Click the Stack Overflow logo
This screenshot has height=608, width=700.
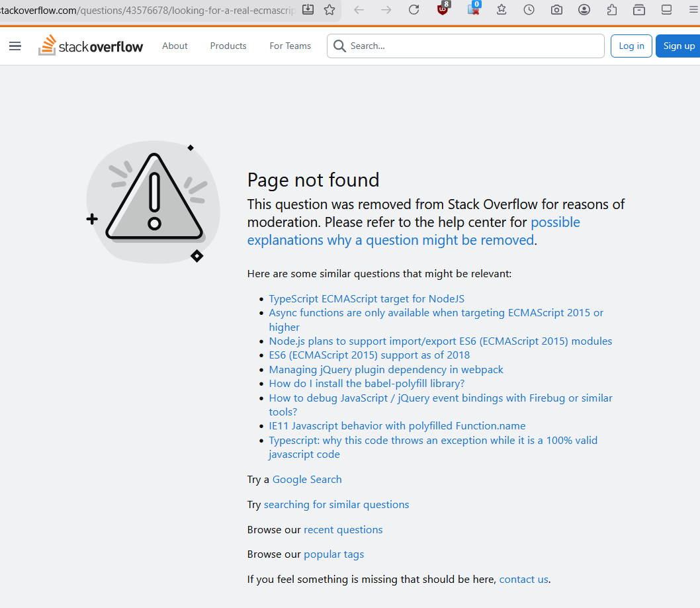(91, 45)
